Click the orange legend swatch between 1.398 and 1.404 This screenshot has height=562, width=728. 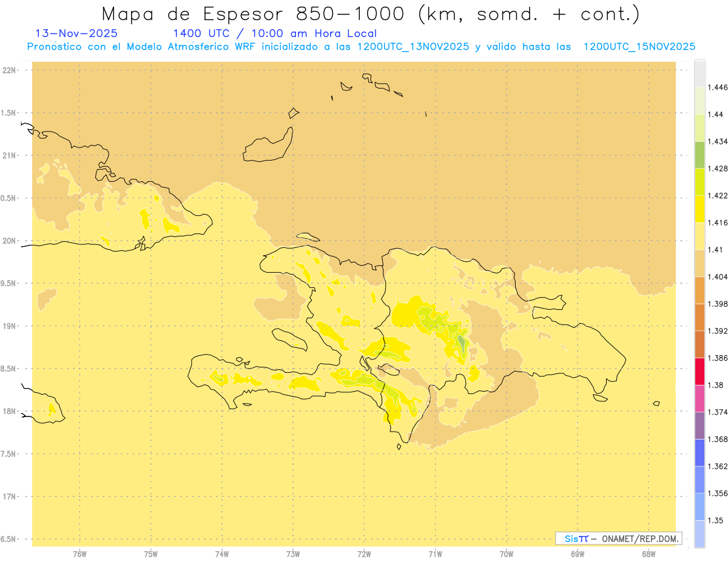click(699, 290)
